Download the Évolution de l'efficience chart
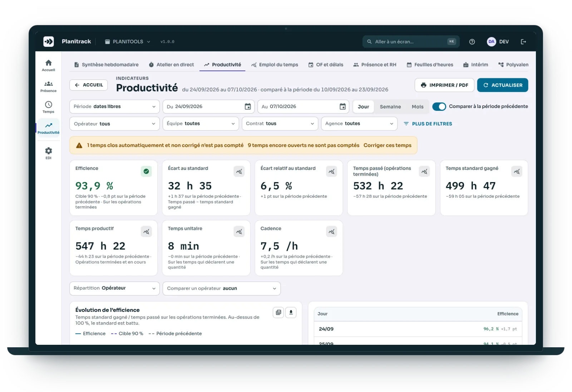Viewport: 572px width, 392px height. (x=291, y=312)
